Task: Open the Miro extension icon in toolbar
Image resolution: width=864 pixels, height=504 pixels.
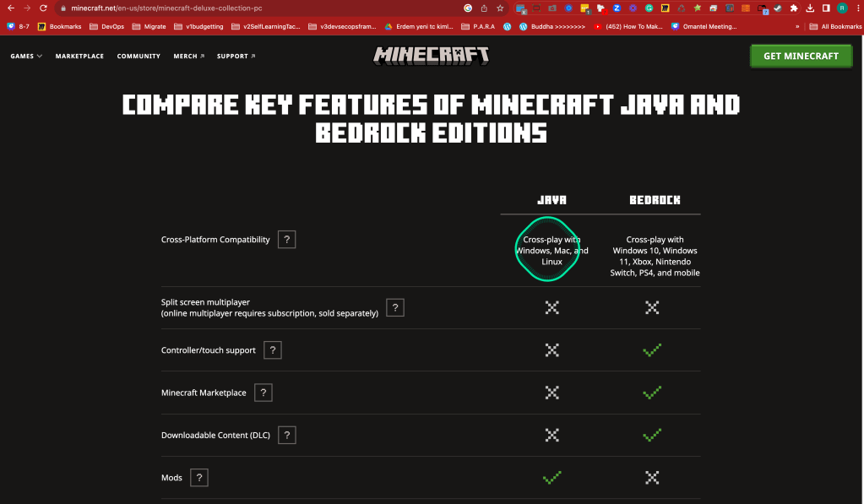Action: (665, 8)
